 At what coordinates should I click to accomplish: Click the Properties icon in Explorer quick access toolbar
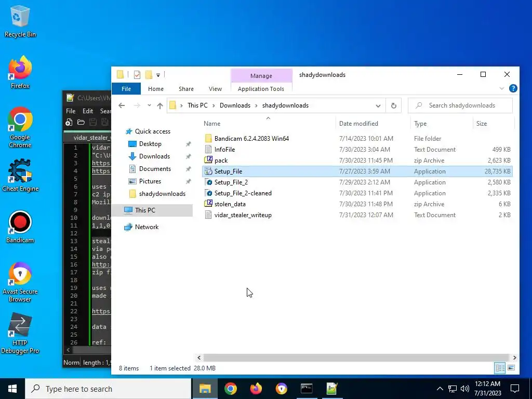(x=137, y=75)
